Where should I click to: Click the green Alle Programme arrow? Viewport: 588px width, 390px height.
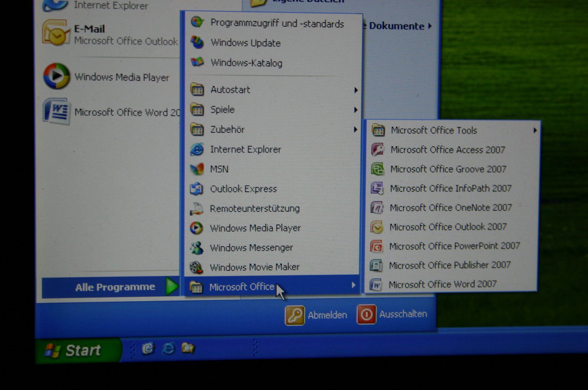[171, 286]
